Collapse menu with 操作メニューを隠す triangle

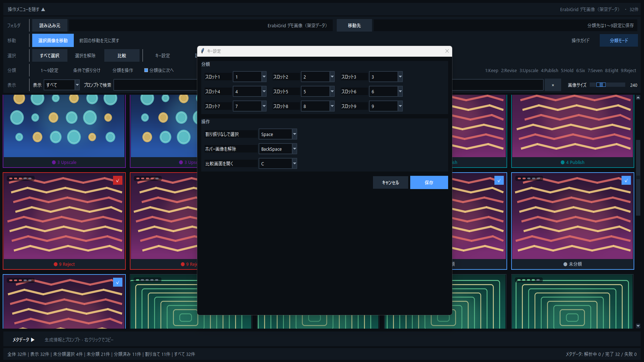[43, 9]
